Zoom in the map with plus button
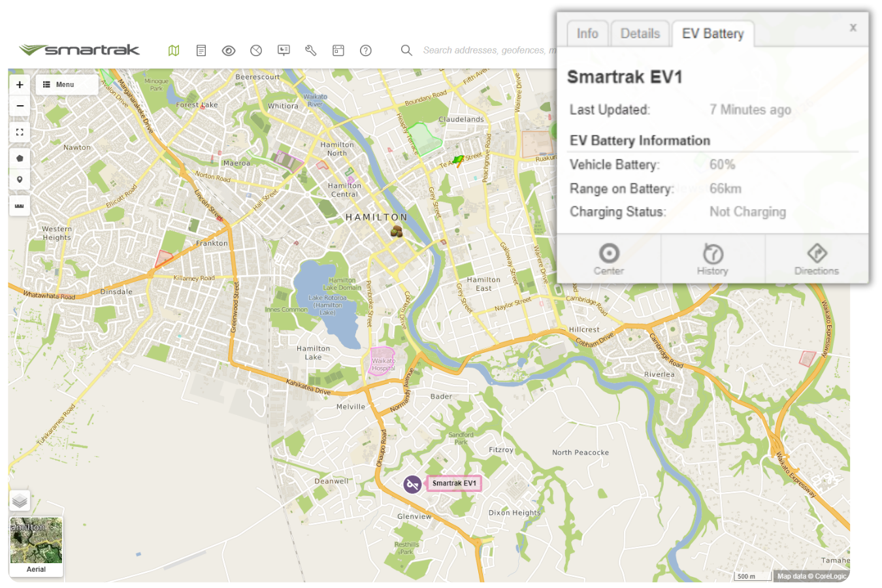The height and width of the screenshot is (588, 882). [x=20, y=85]
